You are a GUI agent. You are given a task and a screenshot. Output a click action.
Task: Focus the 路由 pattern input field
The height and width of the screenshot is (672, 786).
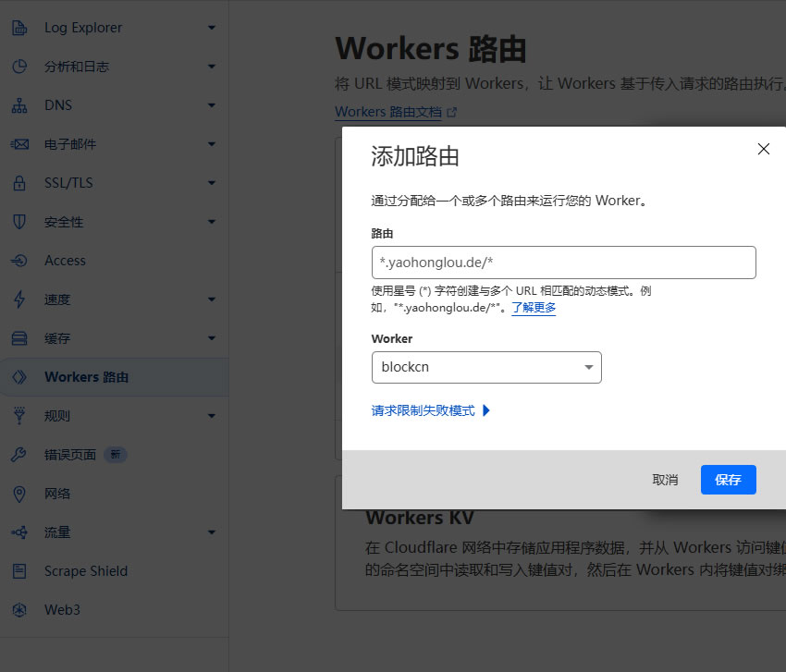[x=563, y=263]
